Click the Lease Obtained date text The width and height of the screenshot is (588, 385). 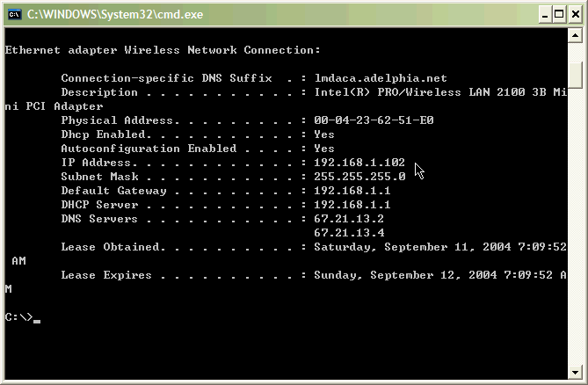click(439, 247)
